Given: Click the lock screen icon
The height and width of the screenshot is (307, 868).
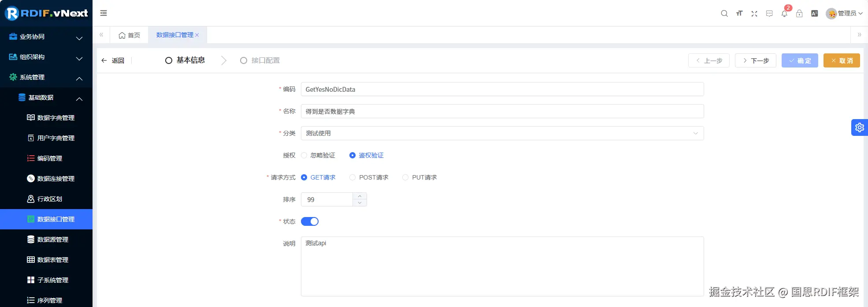Looking at the screenshot, I should [x=799, y=14].
